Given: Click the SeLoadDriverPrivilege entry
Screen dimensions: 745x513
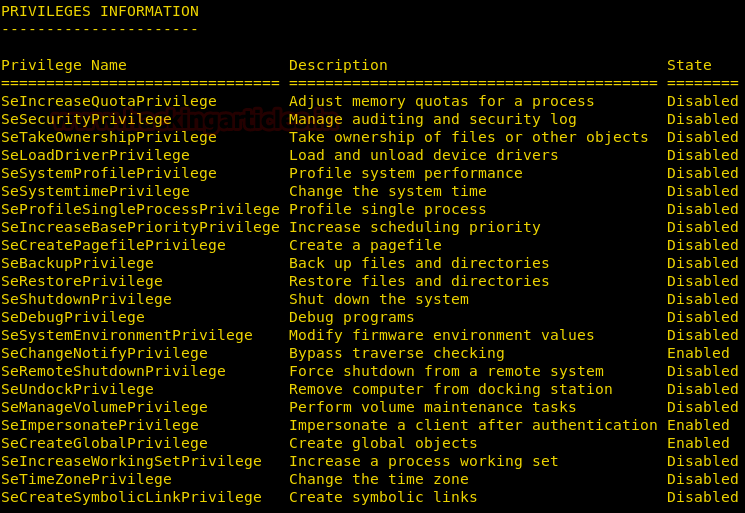Looking at the screenshot, I should pyautogui.click(x=95, y=155).
